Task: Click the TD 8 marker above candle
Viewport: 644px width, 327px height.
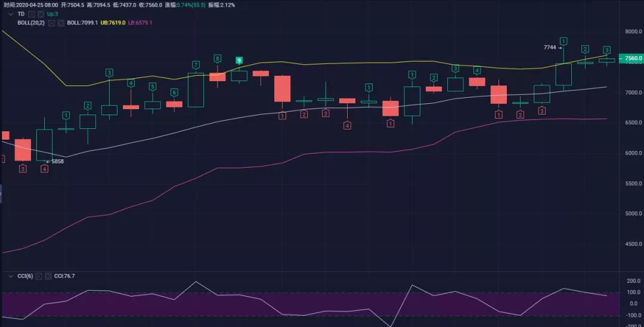Action: [217, 58]
